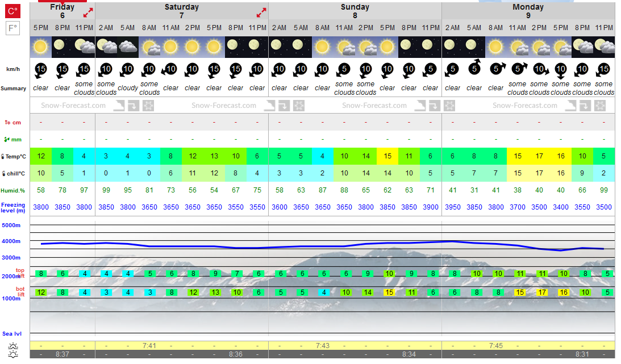Click the Friday 8 PM clear moon icon
Image resolution: width=621 pixels, height=364 pixels.
tap(62, 47)
